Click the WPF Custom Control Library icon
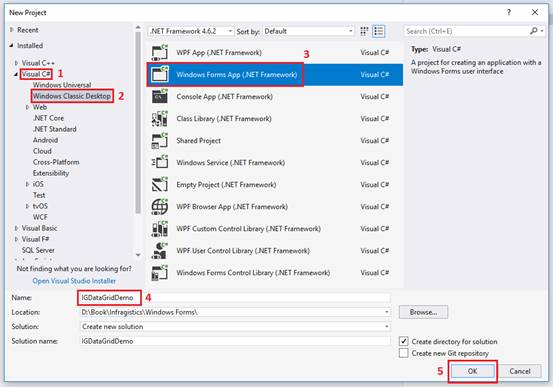 [x=160, y=229]
